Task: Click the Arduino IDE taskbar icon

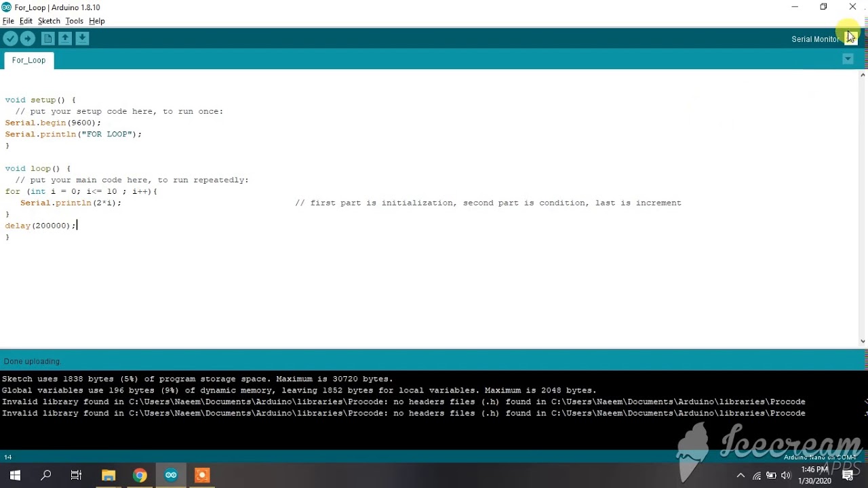Action: [171, 475]
